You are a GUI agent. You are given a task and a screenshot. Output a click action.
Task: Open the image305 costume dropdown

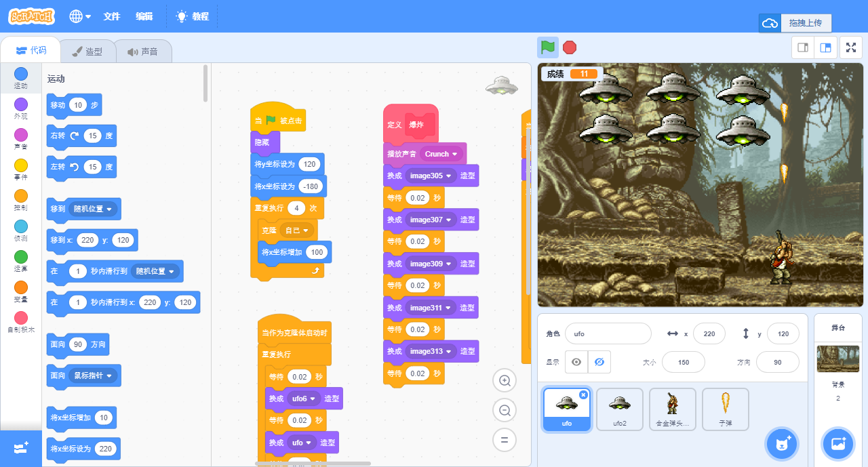(431, 176)
